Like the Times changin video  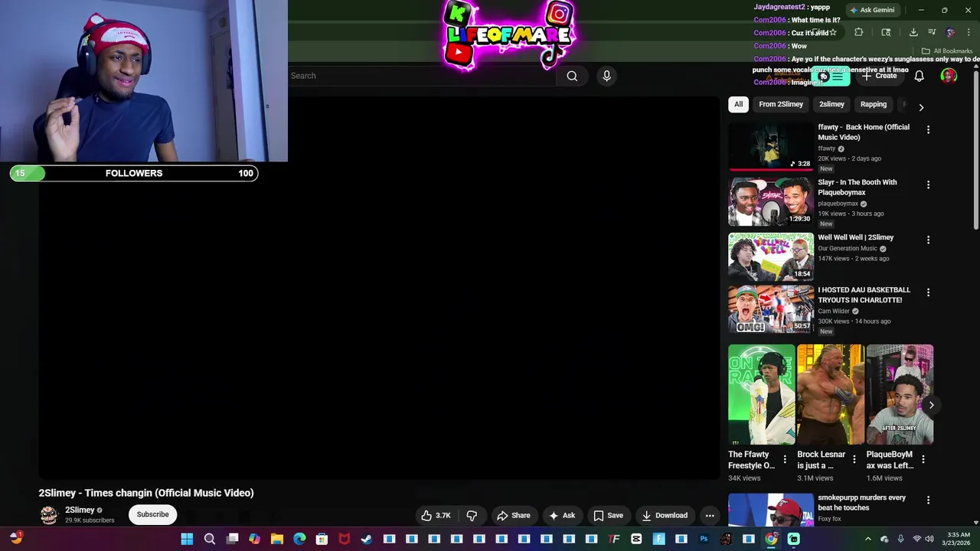(x=436, y=516)
